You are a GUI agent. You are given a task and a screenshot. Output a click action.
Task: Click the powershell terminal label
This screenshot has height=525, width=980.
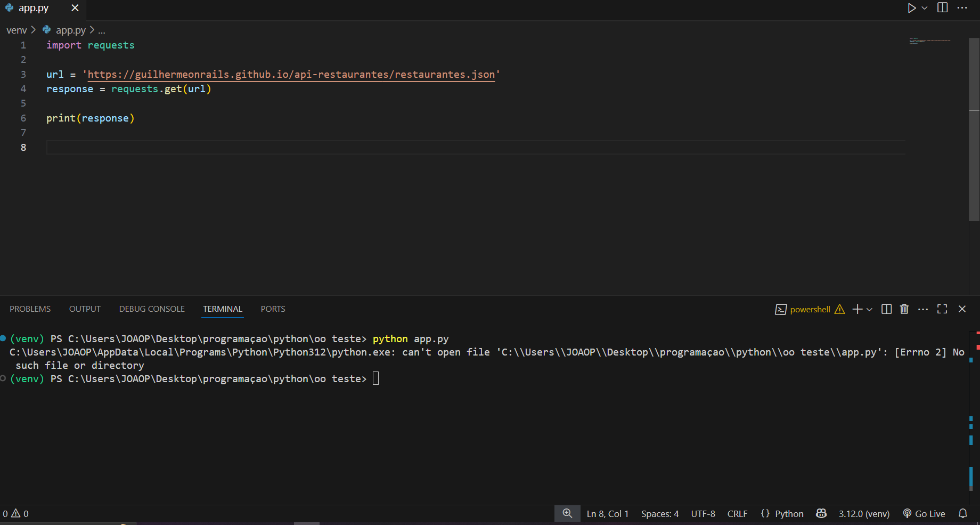click(810, 310)
